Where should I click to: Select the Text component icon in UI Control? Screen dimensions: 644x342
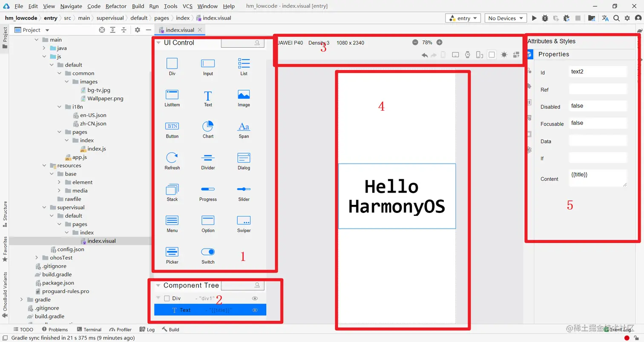[x=208, y=95]
